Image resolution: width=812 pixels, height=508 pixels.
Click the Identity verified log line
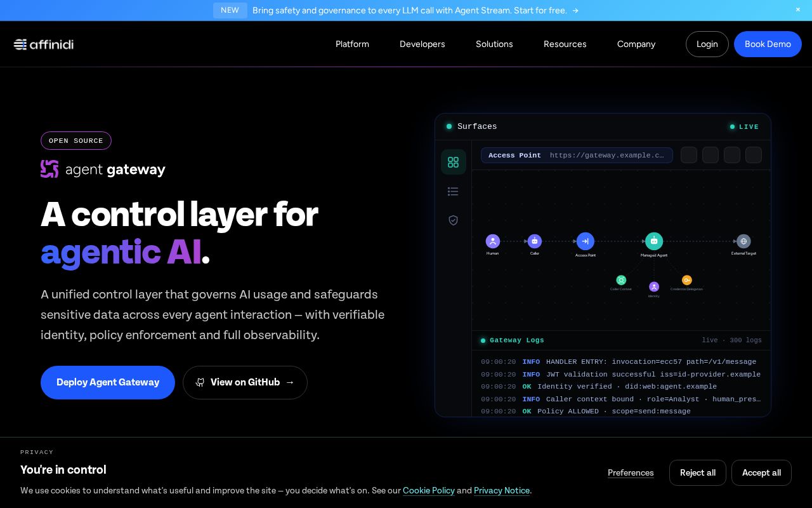[599, 387]
